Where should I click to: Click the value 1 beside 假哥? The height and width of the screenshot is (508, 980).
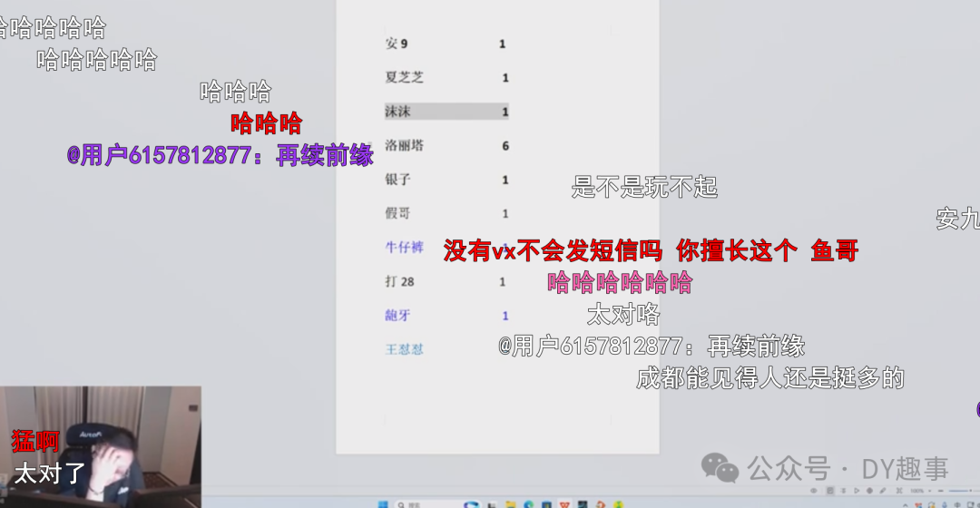(505, 214)
